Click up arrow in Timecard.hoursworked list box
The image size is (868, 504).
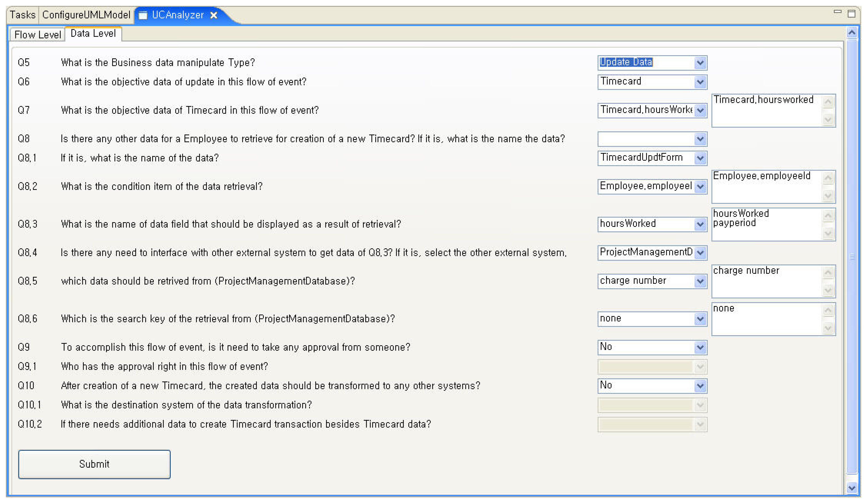[828, 102]
